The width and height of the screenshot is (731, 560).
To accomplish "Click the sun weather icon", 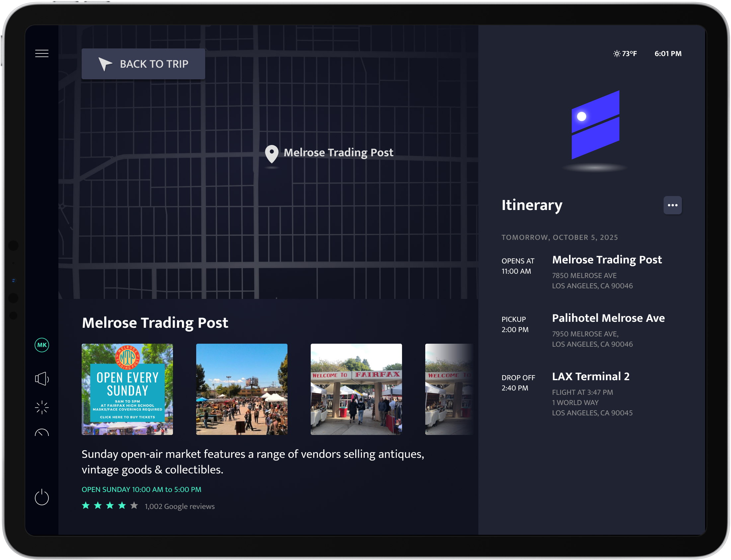I will pyautogui.click(x=616, y=54).
